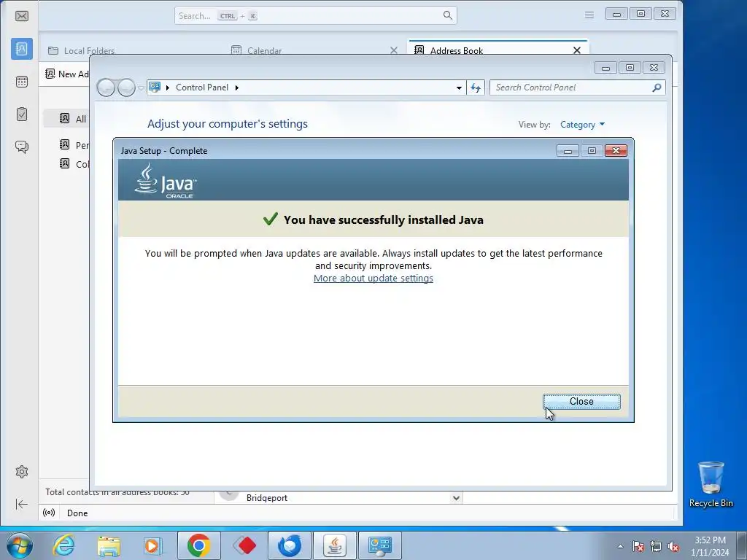This screenshot has width=747, height=560.
Task: Close the Address Book tab
Action: [x=577, y=50]
